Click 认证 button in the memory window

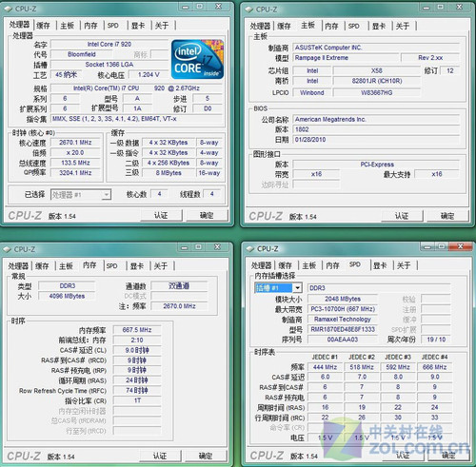click(160, 456)
